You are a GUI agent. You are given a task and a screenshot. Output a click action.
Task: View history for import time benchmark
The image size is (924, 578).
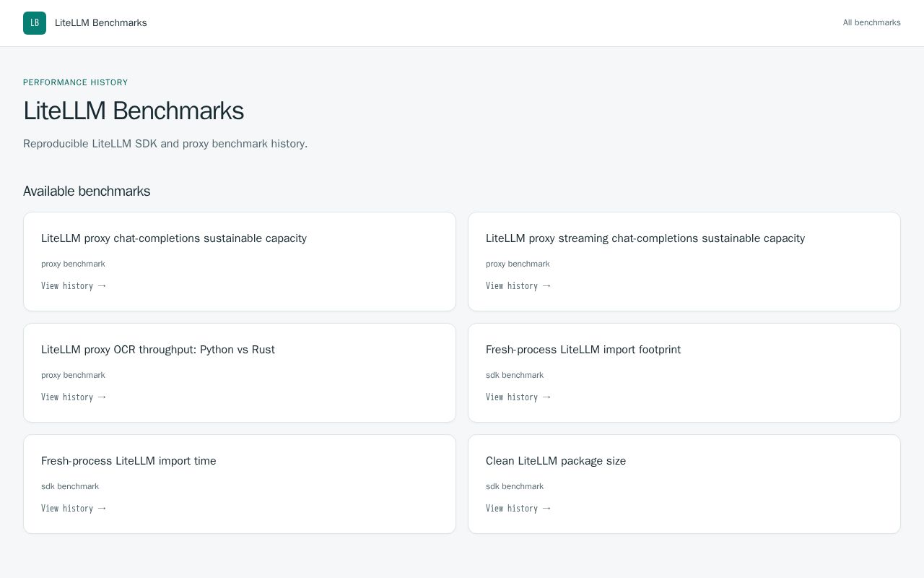(74, 509)
